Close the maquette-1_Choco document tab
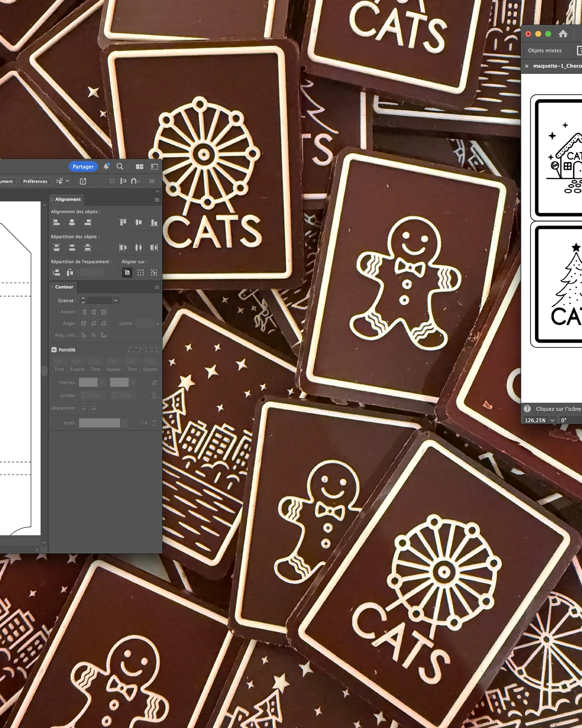 527,66
